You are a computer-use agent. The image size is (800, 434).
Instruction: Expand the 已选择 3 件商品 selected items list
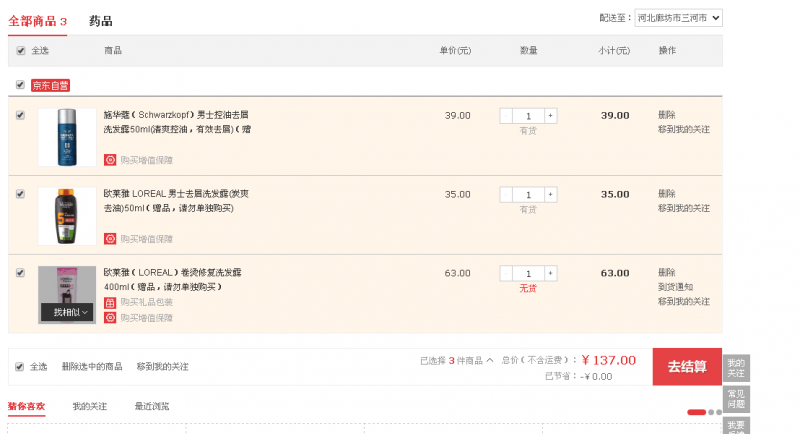click(457, 361)
